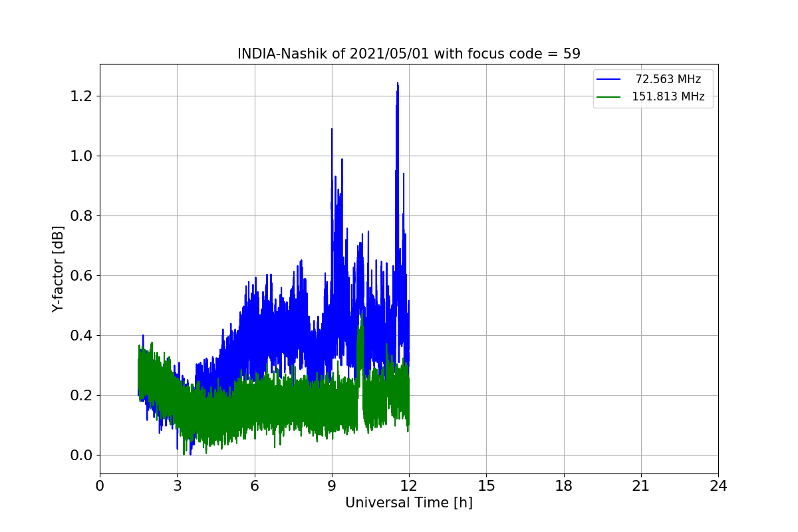Click y-axis tick label 0.4
798x532 pixels.
[82, 336]
